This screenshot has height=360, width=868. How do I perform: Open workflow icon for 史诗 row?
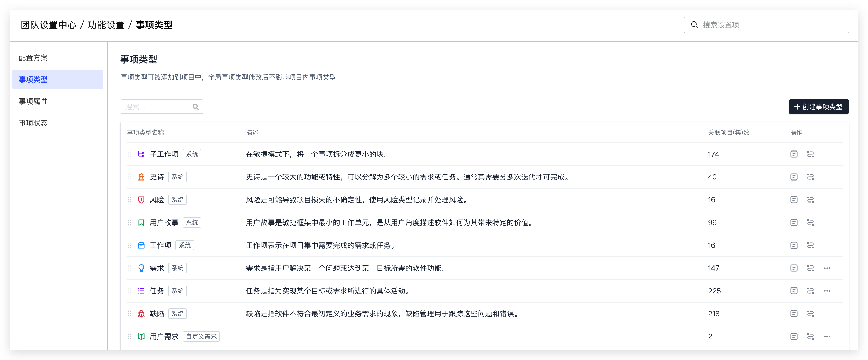(x=810, y=177)
